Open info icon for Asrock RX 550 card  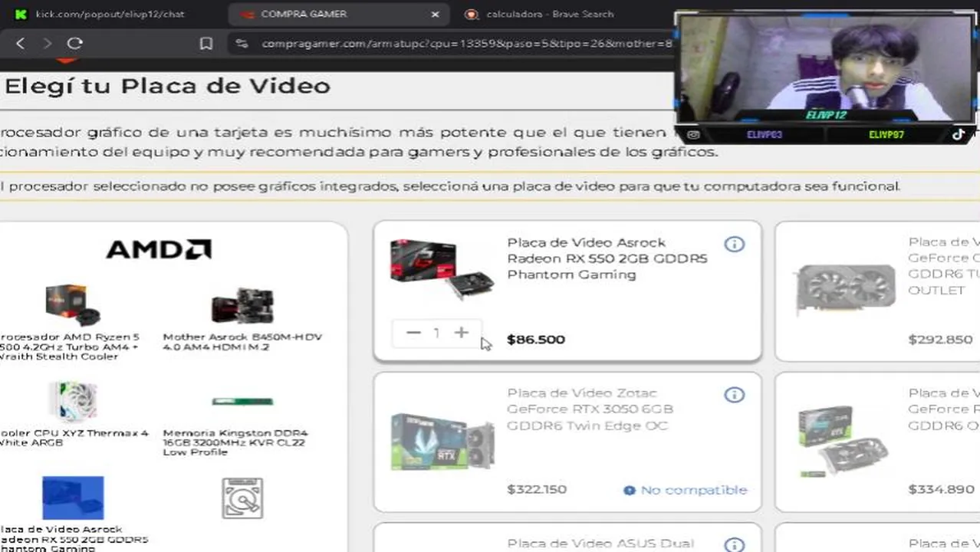click(x=734, y=244)
